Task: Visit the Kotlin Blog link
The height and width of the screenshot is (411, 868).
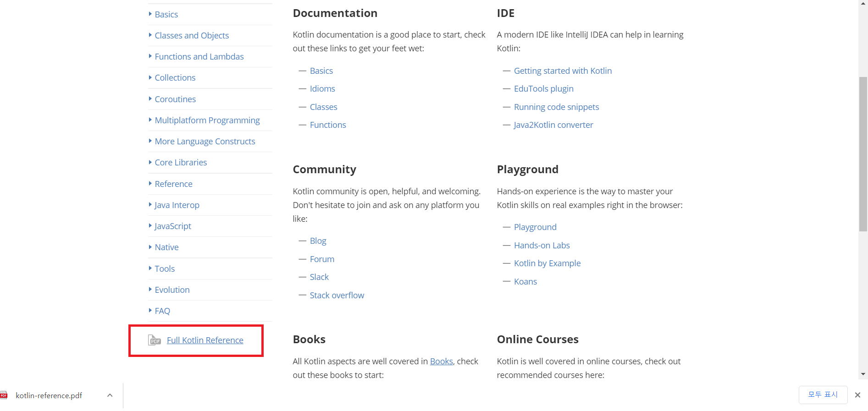Action: (318, 241)
